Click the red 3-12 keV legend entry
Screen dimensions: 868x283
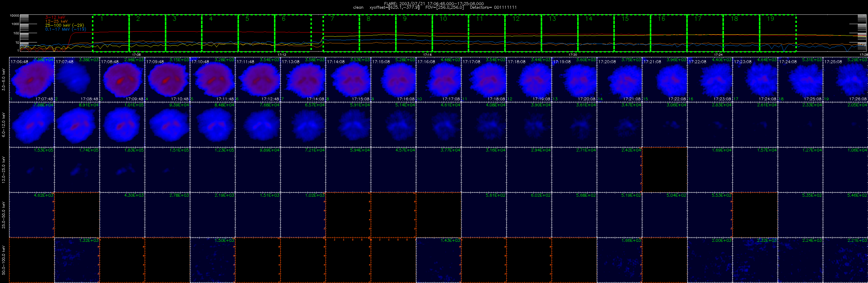tap(55, 17)
